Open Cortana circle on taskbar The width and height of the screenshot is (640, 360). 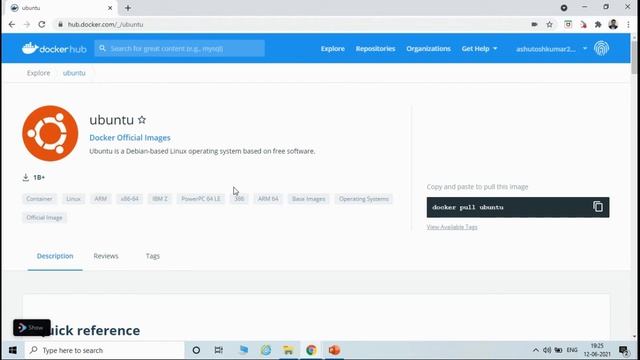tap(196, 350)
